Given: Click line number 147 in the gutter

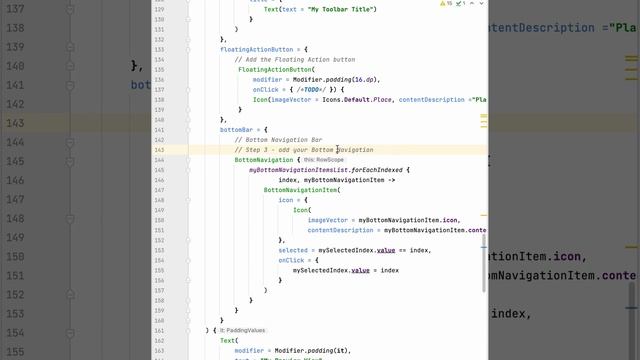Looking at the screenshot, I should coord(159,190).
